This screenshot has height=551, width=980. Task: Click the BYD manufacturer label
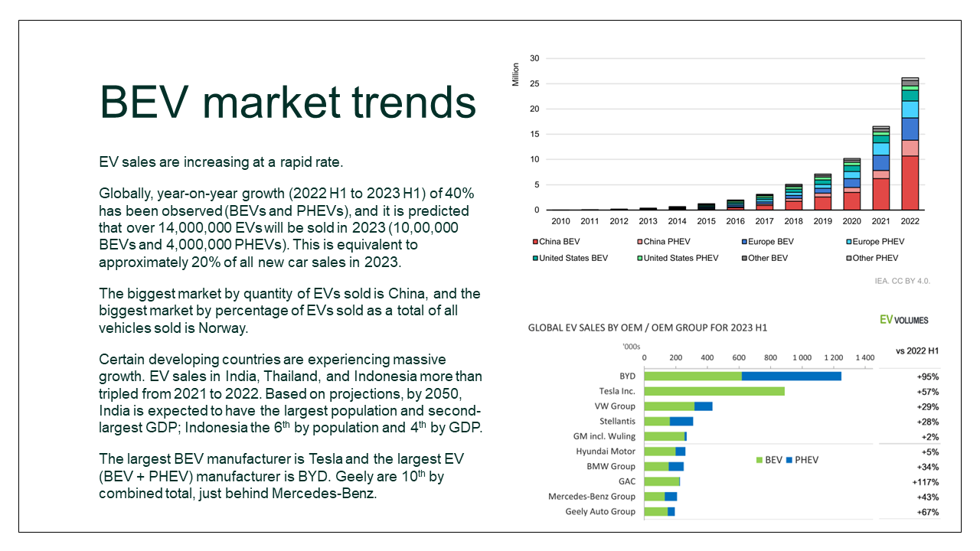coord(627,376)
